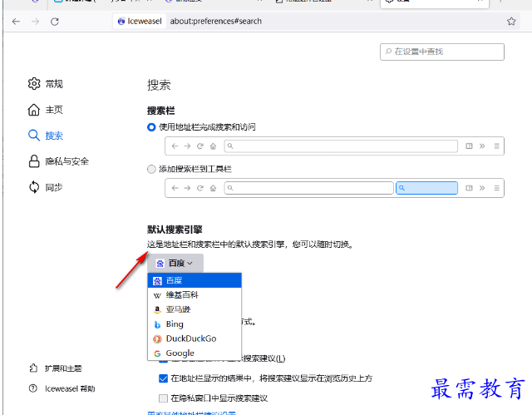Choose 亚马逊 from engine list
Screen dimensions: 532x415
(x=195, y=309)
